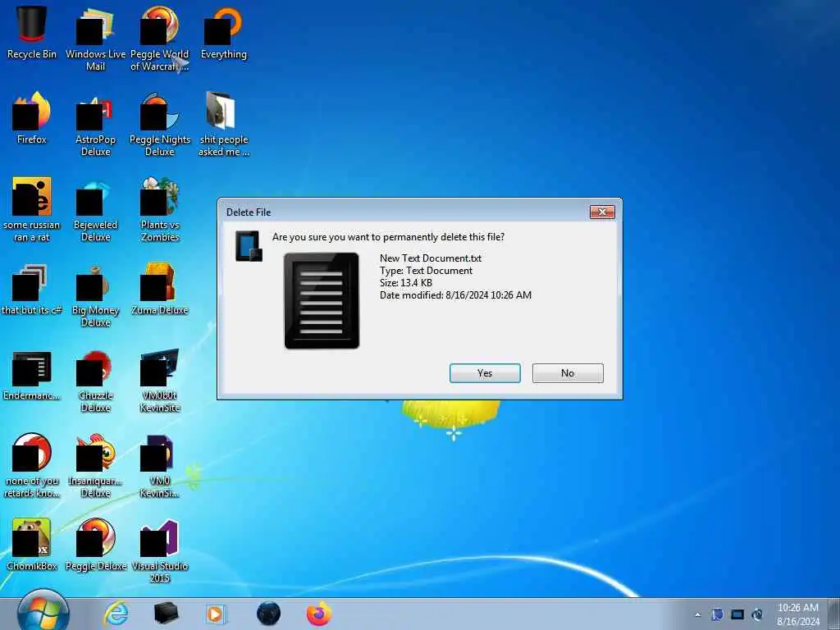Open the taskbar clock showing 10:26 AM
840x630 pixels.
click(797, 614)
